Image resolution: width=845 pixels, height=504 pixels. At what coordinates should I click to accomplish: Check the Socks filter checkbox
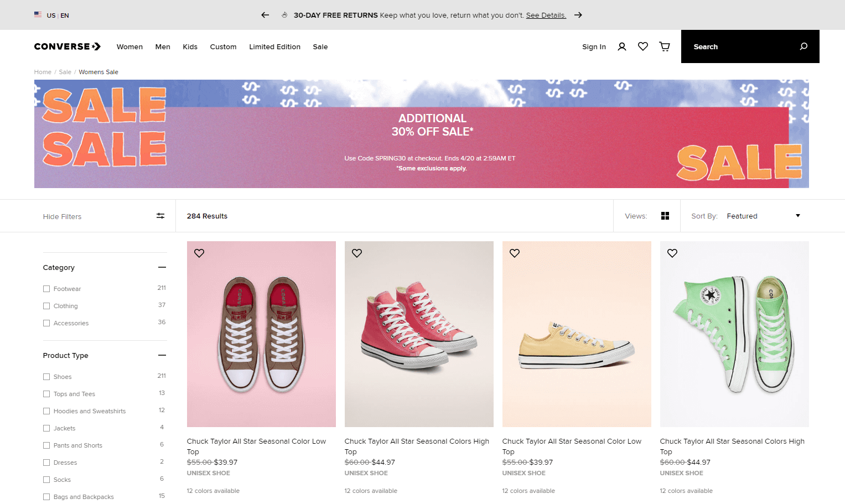click(46, 480)
